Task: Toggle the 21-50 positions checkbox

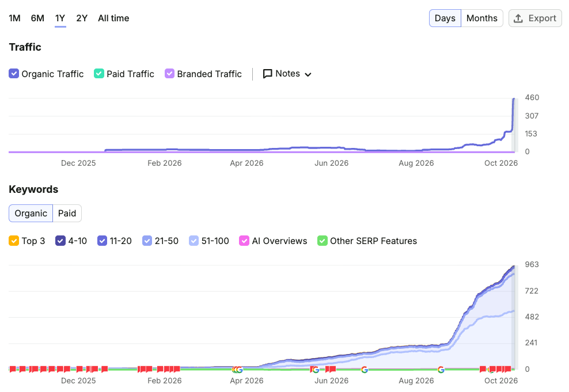Action: (147, 241)
